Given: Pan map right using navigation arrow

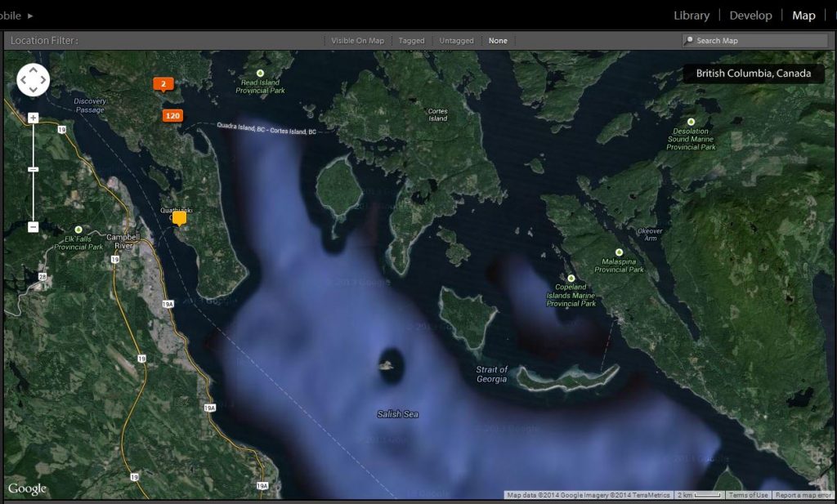Looking at the screenshot, I should tap(44, 80).
